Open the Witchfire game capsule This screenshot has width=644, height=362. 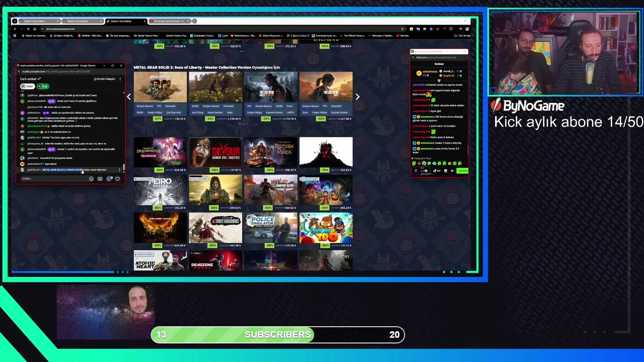(326, 261)
